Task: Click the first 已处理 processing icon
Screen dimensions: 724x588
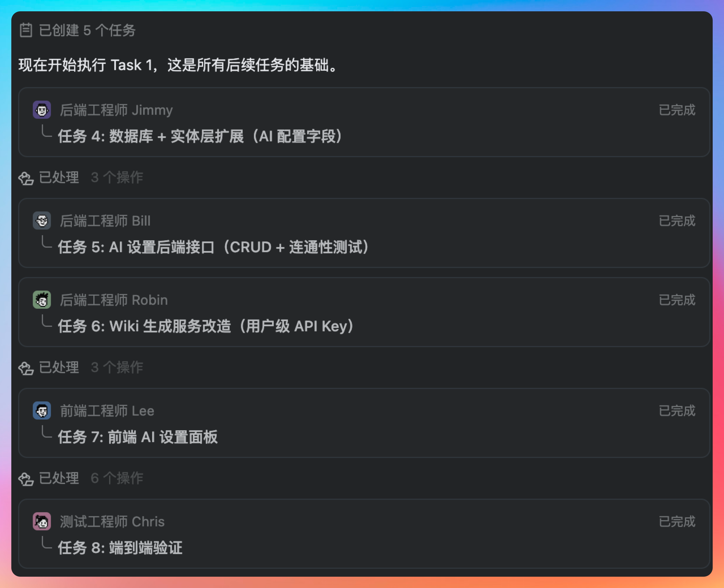Action: [26, 178]
